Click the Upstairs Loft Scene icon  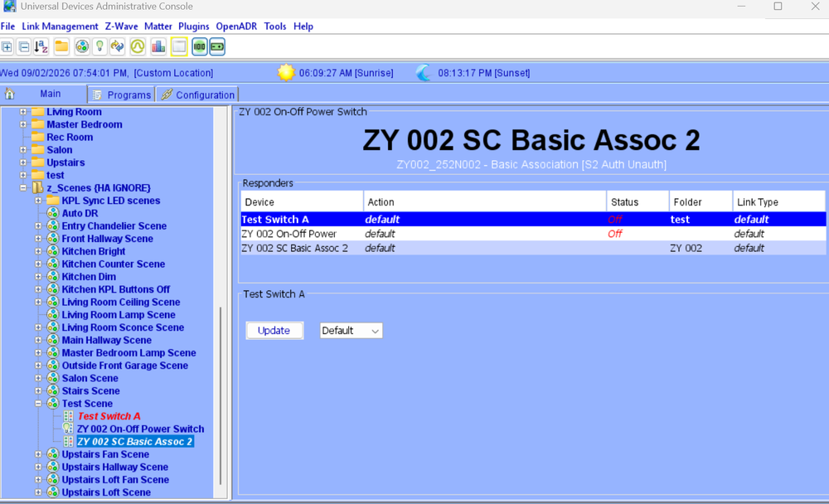52,492
